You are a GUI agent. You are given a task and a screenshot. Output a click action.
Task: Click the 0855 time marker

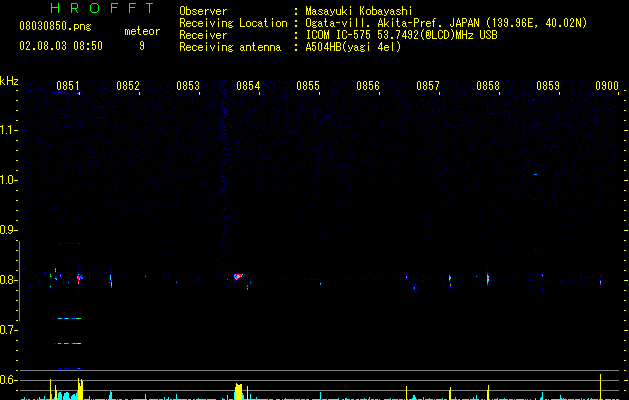[x=308, y=85]
